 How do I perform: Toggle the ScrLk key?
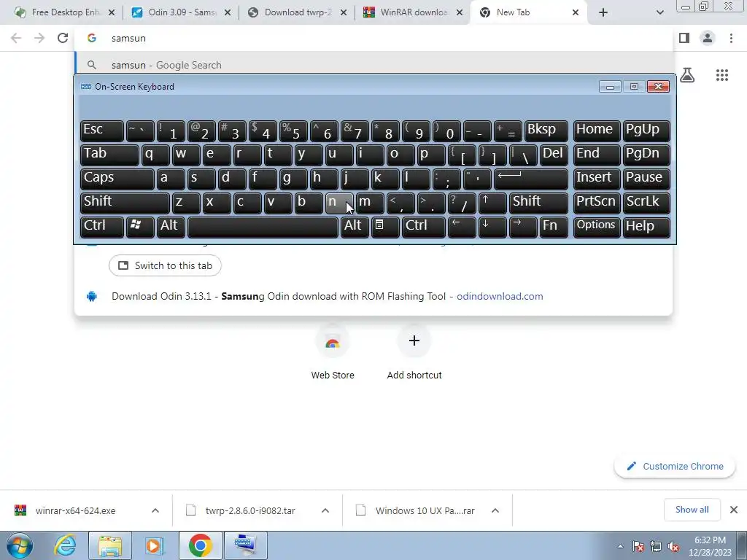[x=646, y=203]
